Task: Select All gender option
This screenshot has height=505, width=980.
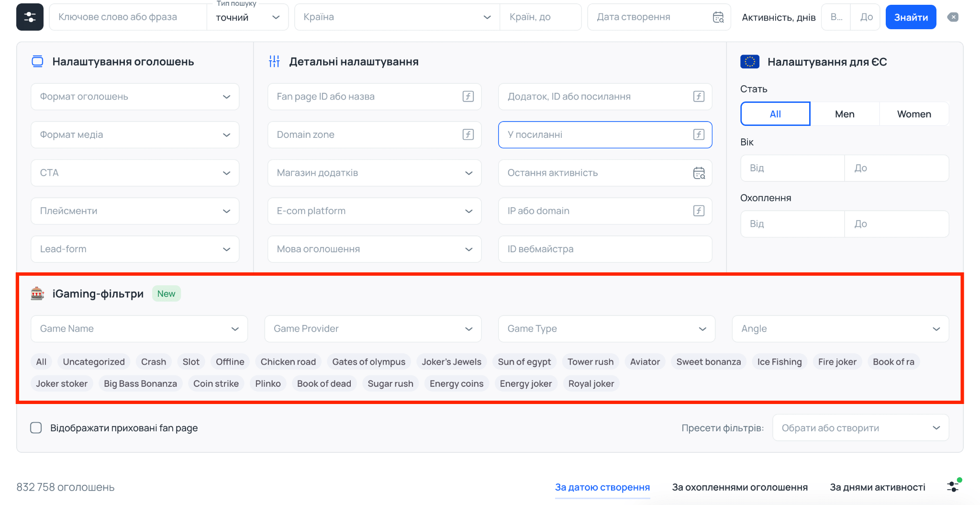Action: click(x=775, y=114)
